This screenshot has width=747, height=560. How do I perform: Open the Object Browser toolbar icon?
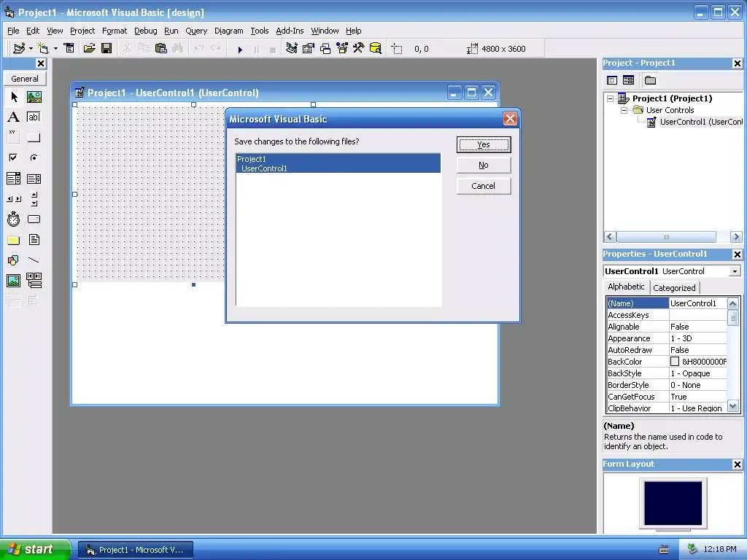[x=342, y=49]
